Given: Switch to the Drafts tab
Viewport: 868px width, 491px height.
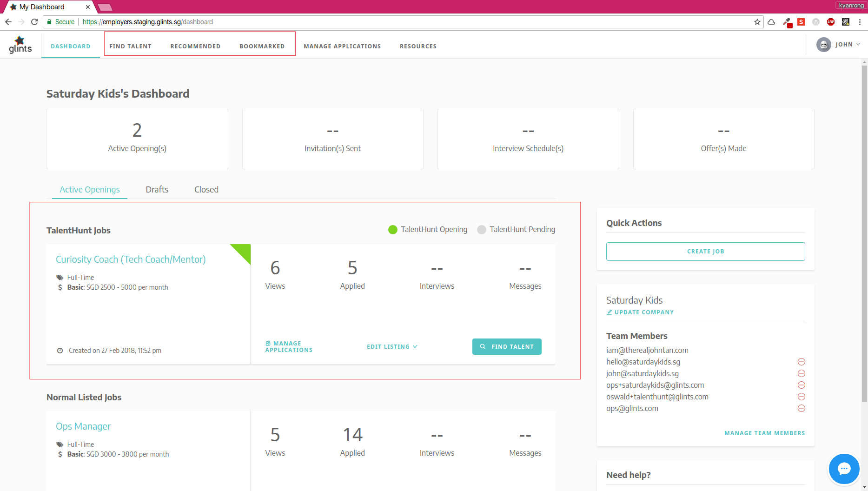Looking at the screenshot, I should tap(157, 189).
